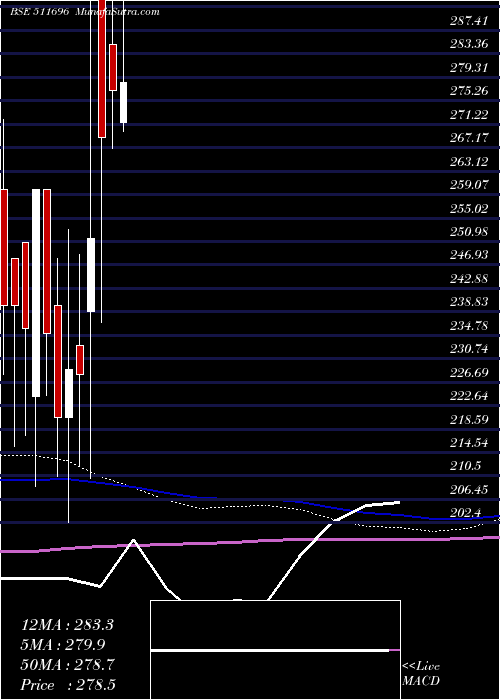
Task: Select the 242.88 price axis label
Action: pyautogui.click(x=468, y=279)
